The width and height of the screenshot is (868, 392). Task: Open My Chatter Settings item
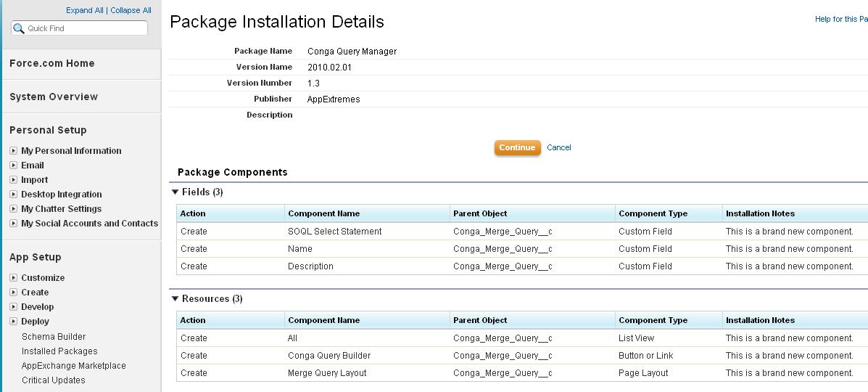(x=62, y=208)
